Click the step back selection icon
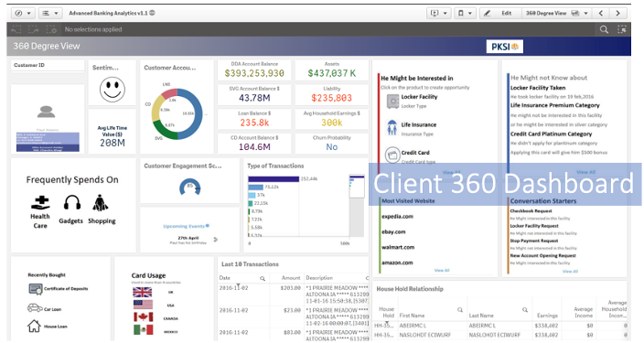The height and width of the screenshot is (343, 644). click(x=16, y=29)
